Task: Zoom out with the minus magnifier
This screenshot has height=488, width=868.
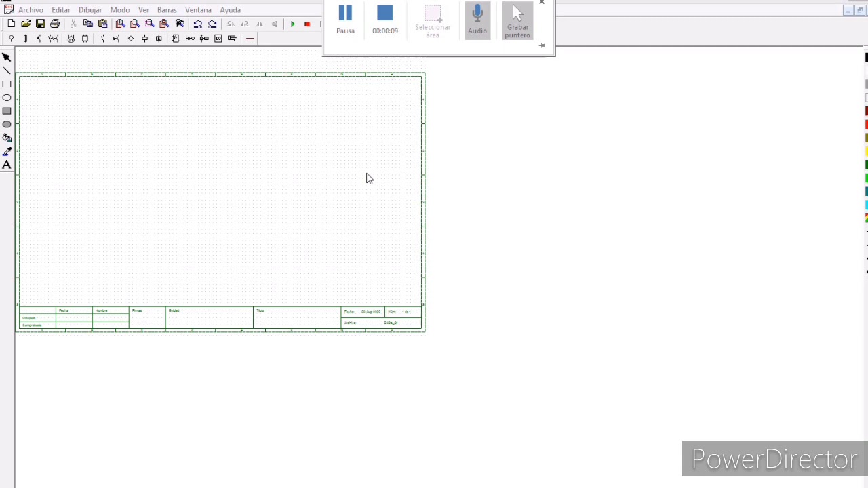Action: pyautogui.click(x=135, y=24)
